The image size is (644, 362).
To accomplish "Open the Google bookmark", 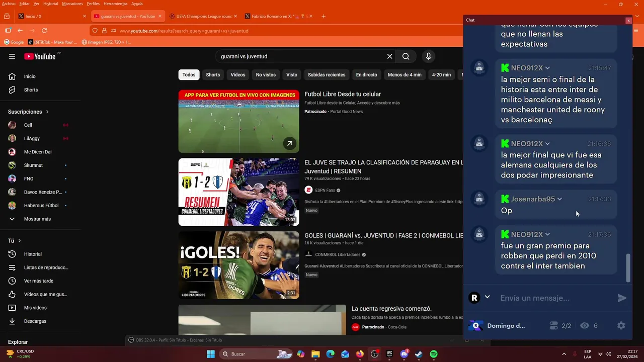I will pos(14,42).
